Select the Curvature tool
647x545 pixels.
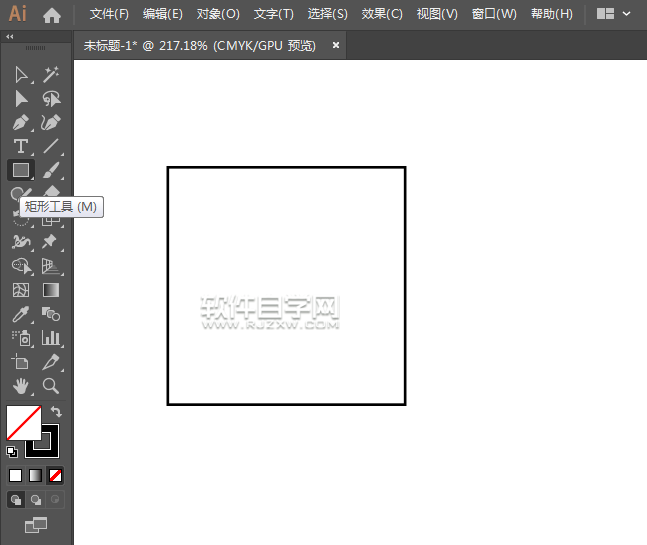click(51, 123)
